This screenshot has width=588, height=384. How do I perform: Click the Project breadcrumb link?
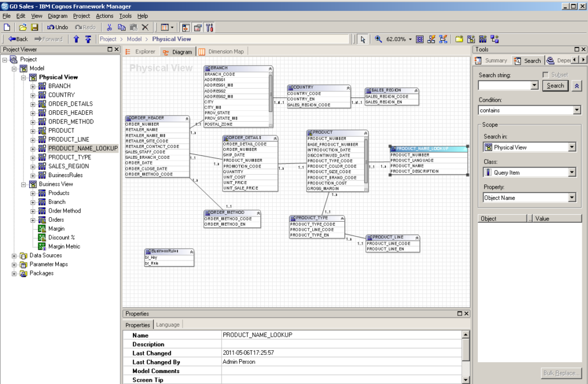click(x=108, y=39)
